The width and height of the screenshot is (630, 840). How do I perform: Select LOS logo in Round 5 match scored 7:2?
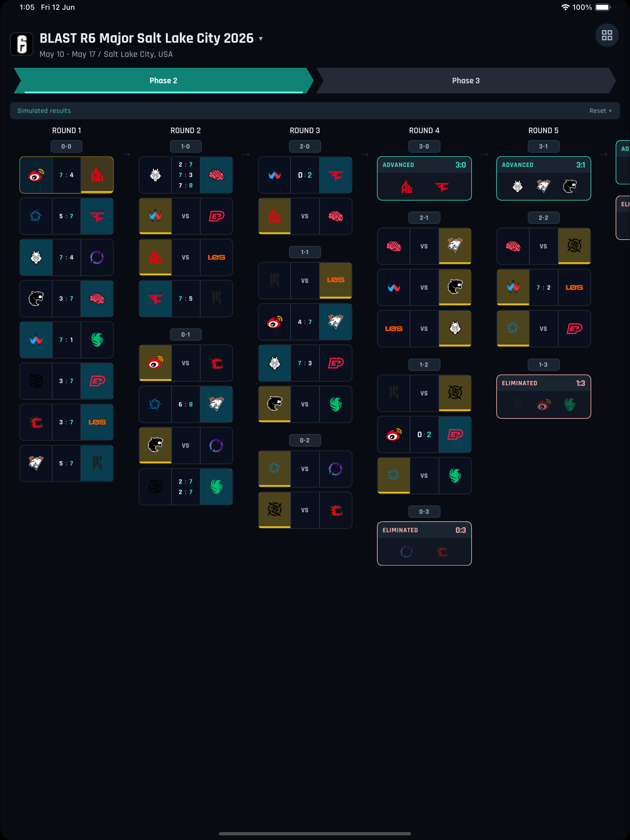coord(574,288)
